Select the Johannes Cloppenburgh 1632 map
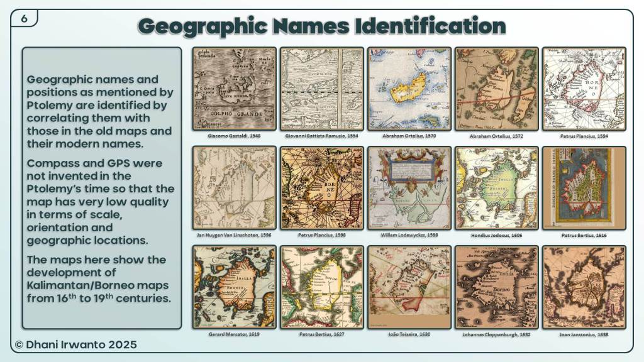The width and height of the screenshot is (644, 362). 496,287
